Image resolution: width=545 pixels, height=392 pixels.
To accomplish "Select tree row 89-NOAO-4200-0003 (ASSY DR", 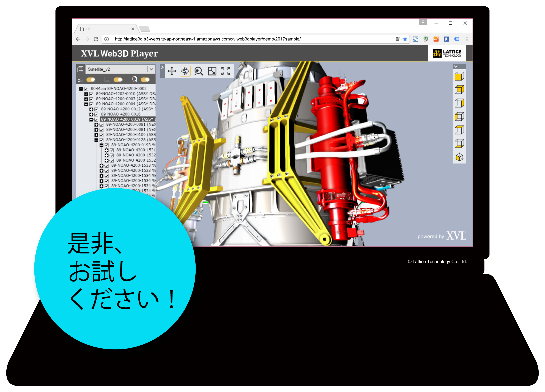I will [x=125, y=99].
